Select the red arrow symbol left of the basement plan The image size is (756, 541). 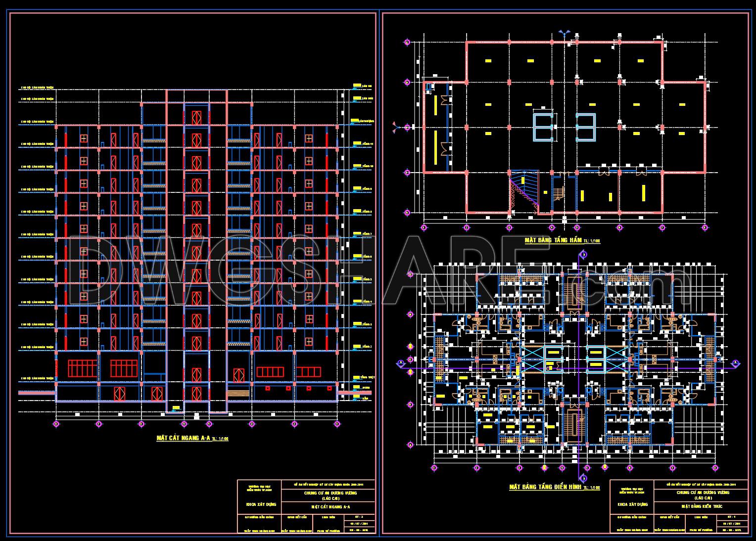click(396, 127)
